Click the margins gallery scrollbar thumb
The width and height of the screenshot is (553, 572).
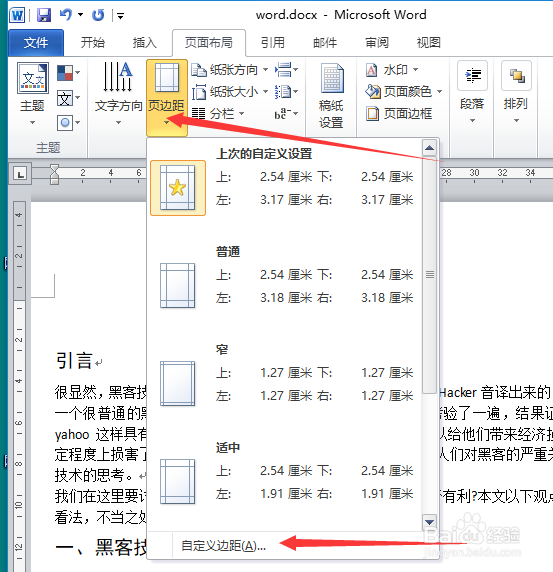(429, 275)
